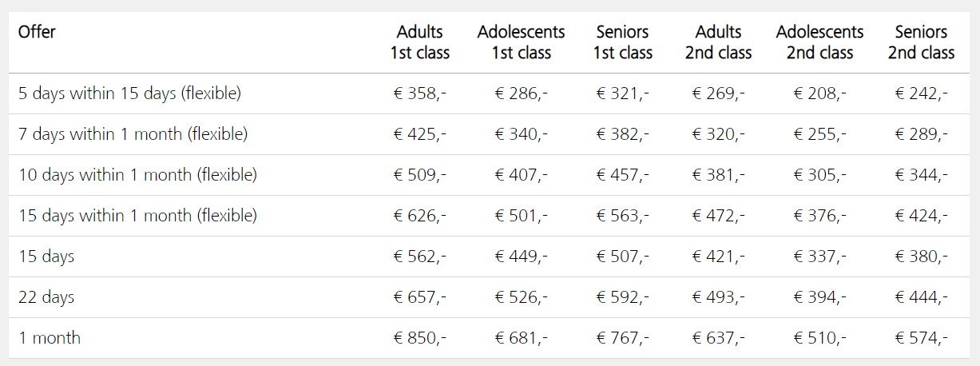Click the € 493,- adults 22 days price
Image resolution: width=980 pixels, height=366 pixels.
(x=718, y=297)
